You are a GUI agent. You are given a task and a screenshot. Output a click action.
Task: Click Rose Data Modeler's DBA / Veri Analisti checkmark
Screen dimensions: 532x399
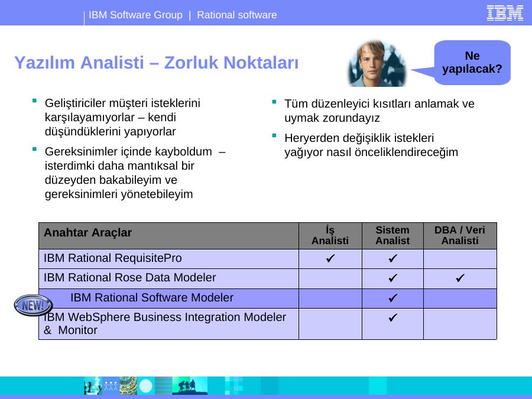click(x=460, y=278)
